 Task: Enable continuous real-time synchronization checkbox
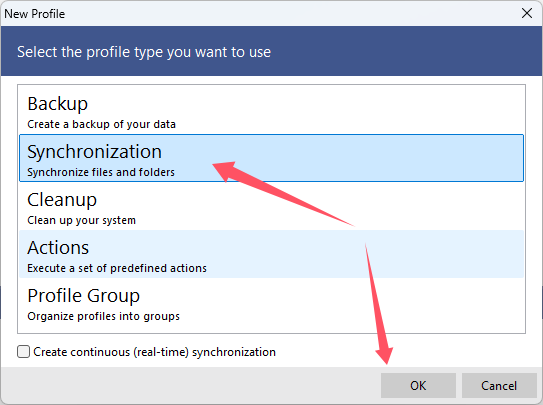24,352
